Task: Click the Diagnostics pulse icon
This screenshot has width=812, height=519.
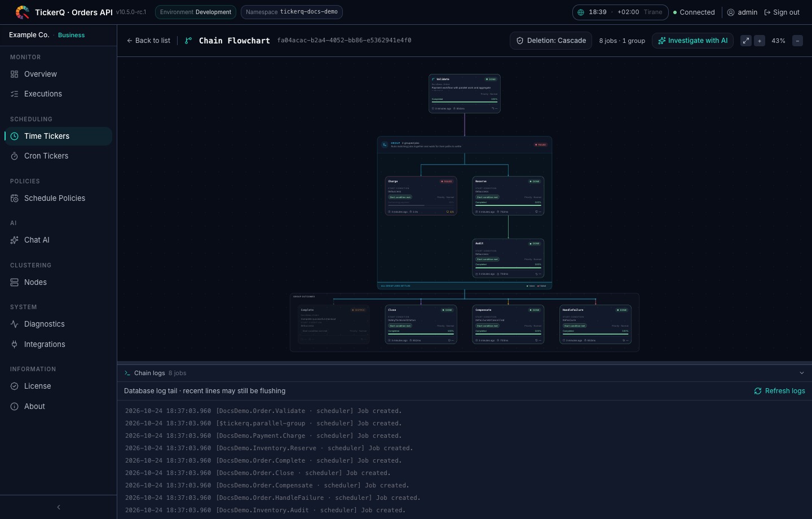Action: pos(15,324)
